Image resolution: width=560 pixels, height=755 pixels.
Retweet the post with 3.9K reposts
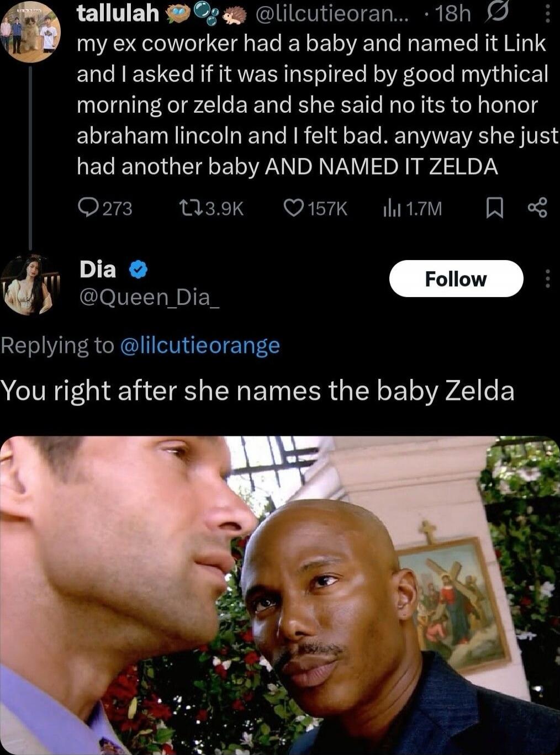(x=212, y=208)
